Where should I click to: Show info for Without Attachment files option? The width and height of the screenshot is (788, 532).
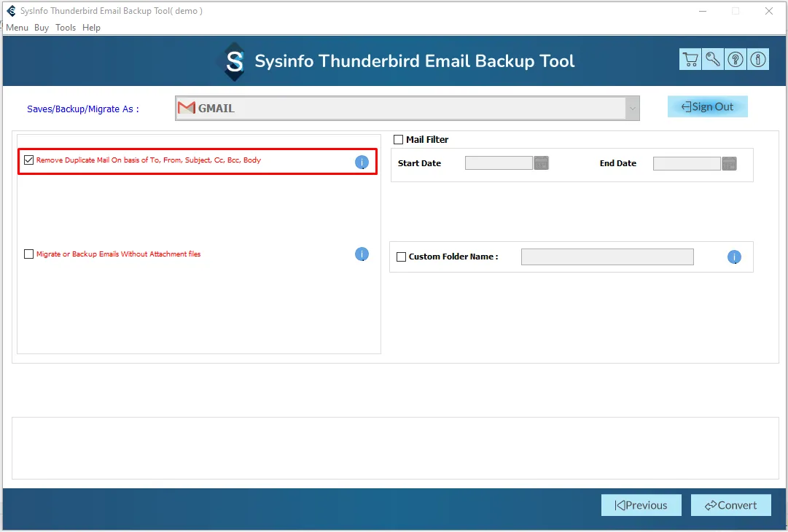[362, 254]
